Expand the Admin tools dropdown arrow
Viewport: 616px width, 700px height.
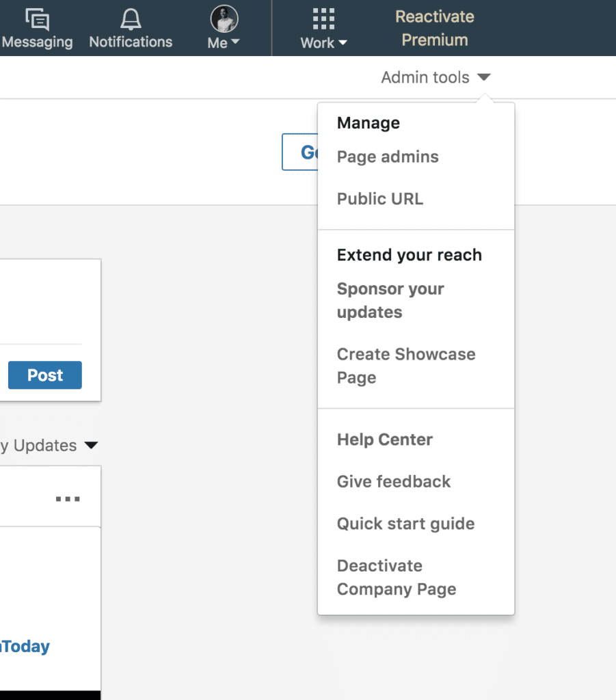[485, 77]
